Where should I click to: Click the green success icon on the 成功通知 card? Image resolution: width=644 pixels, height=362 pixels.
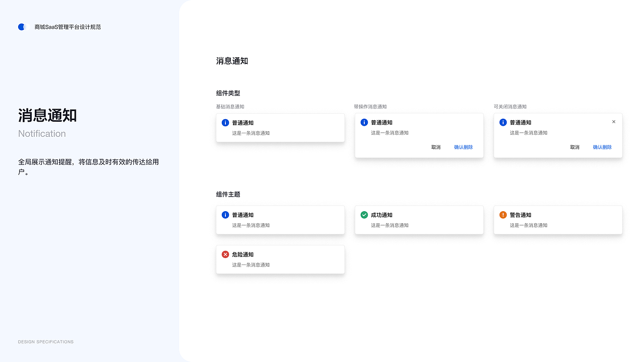[x=364, y=215]
